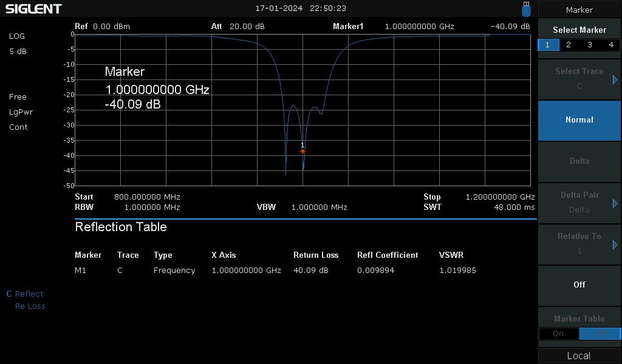Click the LOG scale label
Image resolution: width=622 pixels, height=364 pixels.
tap(16, 36)
